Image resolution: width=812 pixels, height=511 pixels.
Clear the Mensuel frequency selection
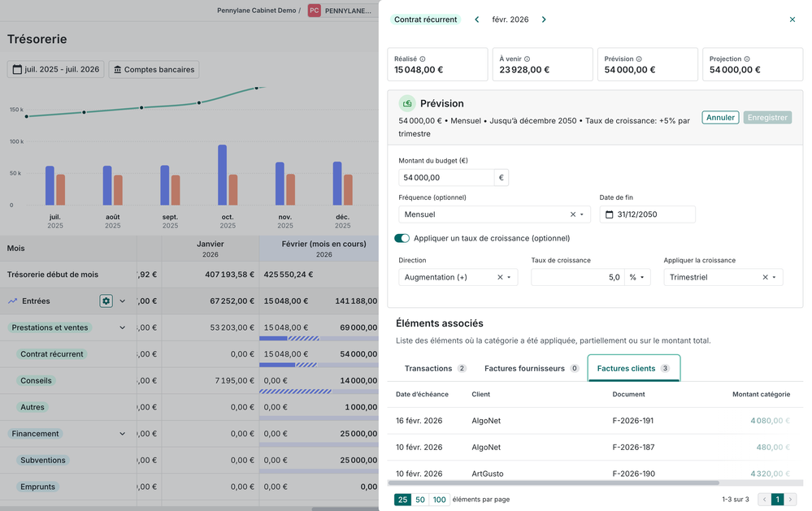(572, 214)
